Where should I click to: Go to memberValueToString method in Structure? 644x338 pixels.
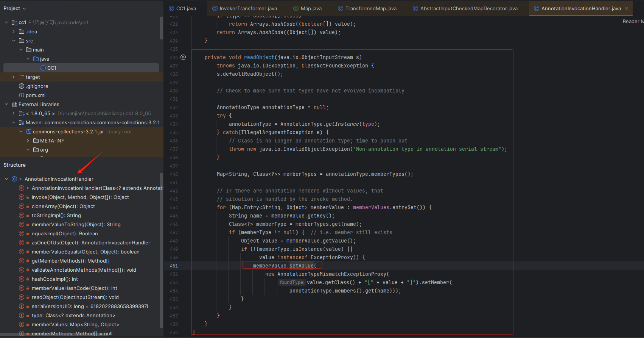pos(76,224)
